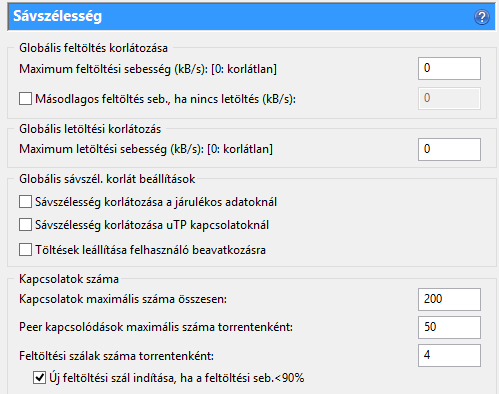Focus the Feltöltési szálak száma field showing 4

pyautogui.click(x=449, y=355)
